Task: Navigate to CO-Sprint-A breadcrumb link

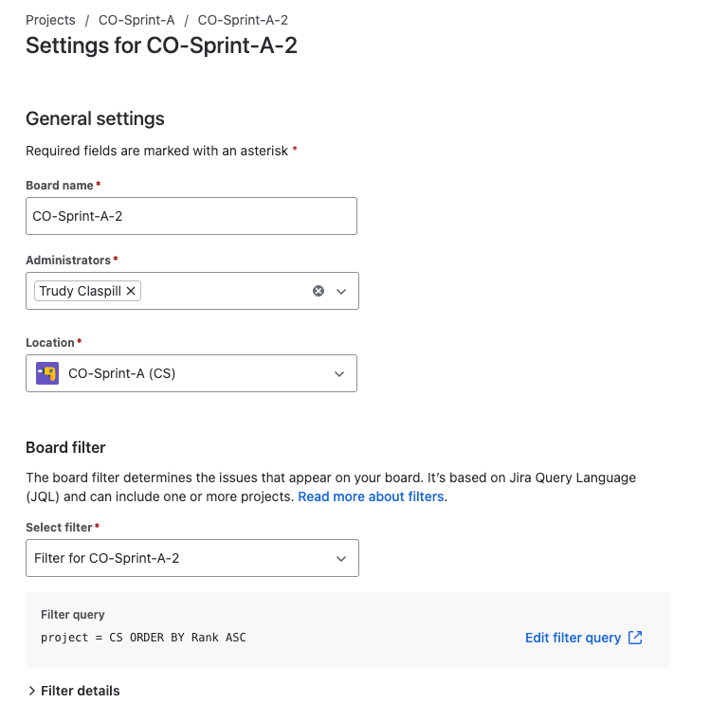Action: (136, 20)
